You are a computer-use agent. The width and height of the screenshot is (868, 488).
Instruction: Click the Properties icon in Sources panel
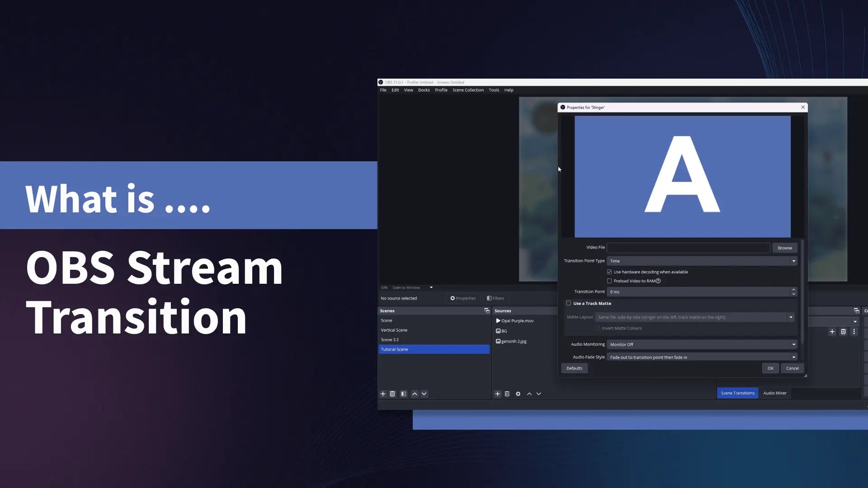518,393
